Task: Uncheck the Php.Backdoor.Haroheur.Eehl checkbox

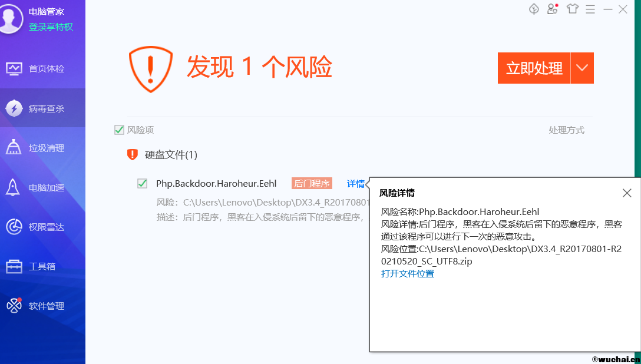Action: click(142, 183)
